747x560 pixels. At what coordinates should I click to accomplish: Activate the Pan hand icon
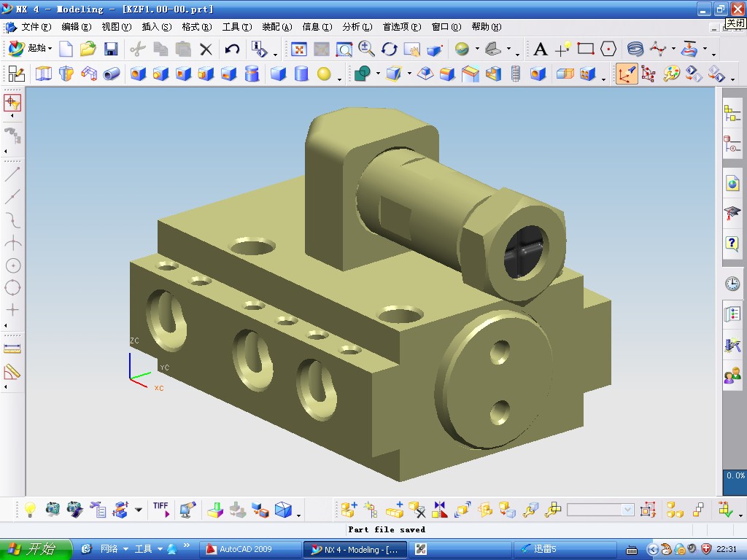point(411,49)
